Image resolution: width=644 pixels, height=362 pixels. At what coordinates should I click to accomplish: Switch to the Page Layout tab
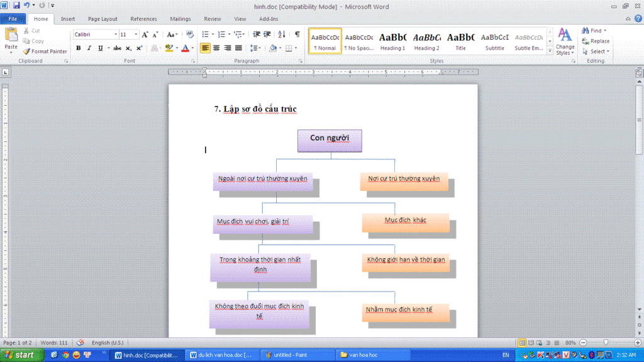tap(103, 19)
